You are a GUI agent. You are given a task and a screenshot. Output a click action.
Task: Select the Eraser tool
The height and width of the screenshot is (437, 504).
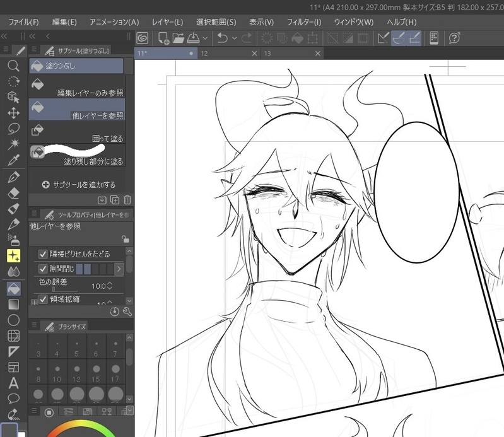[x=13, y=193]
